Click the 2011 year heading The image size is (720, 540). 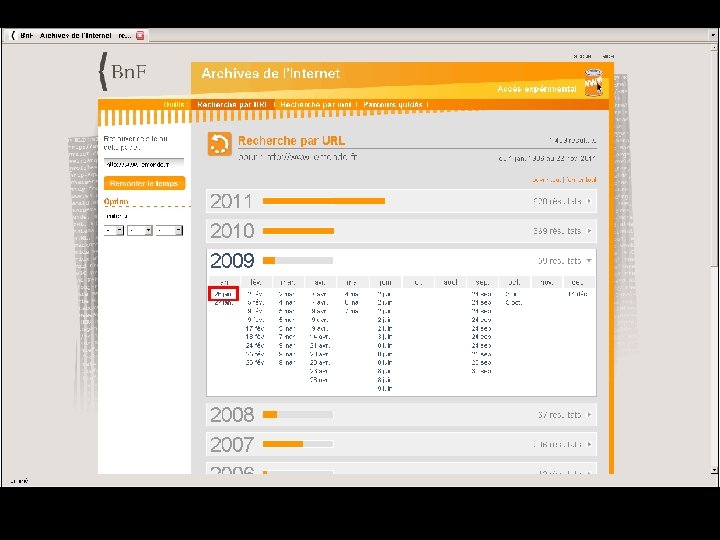coord(231,202)
